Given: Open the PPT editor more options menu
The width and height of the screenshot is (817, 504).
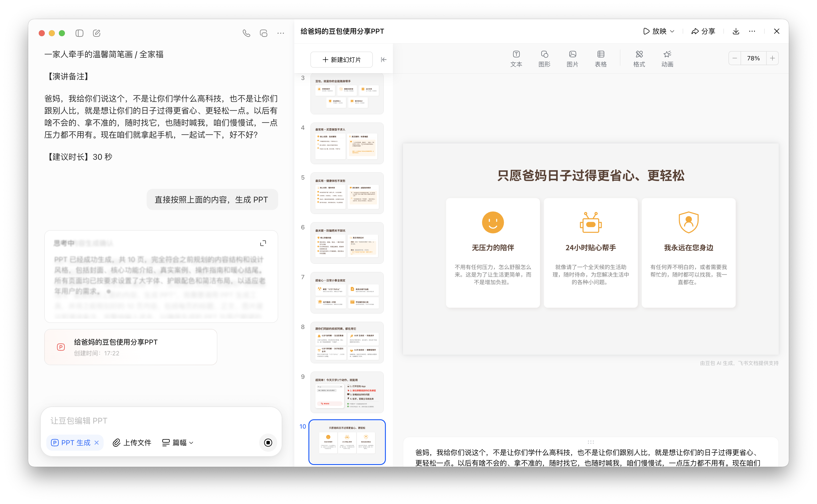Looking at the screenshot, I should pyautogui.click(x=752, y=31).
